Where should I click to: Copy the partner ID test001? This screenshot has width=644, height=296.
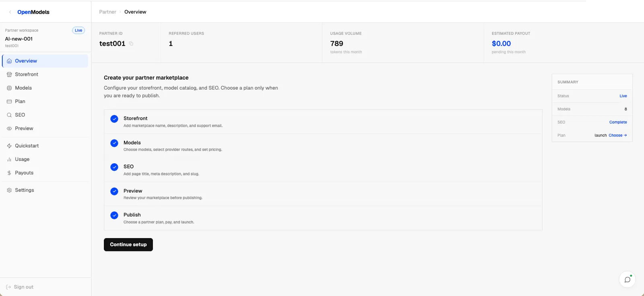click(131, 43)
